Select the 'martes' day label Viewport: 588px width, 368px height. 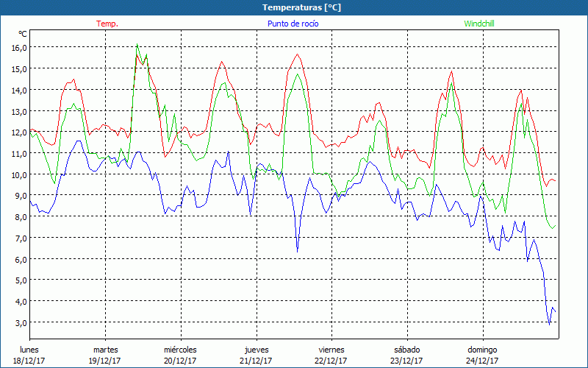point(104,350)
